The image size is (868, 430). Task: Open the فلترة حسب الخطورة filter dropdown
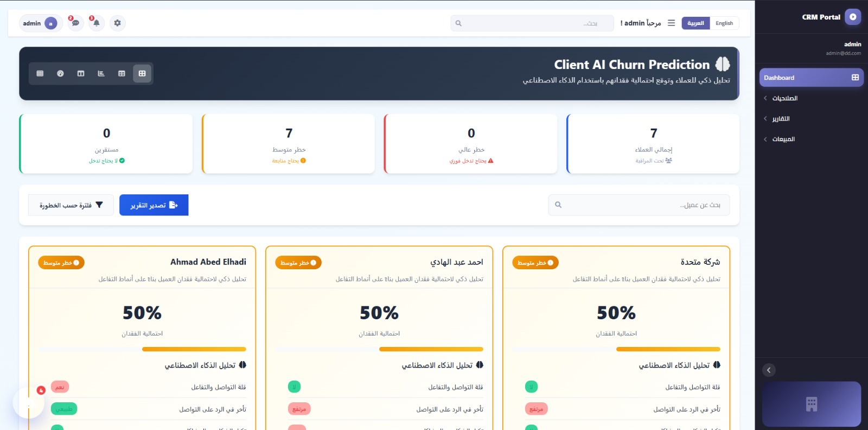pos(71,205)
